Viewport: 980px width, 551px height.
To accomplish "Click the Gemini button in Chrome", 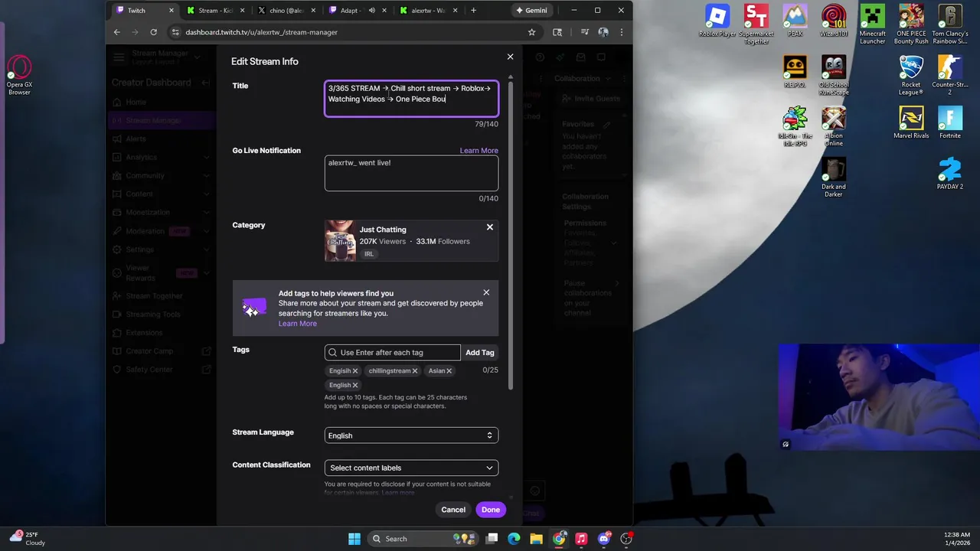I will [531, 10].
